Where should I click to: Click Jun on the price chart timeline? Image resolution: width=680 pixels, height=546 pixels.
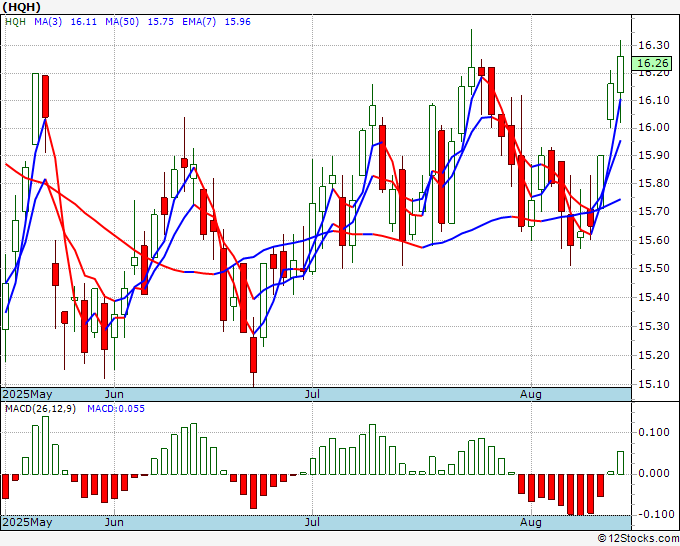(114, 394)
